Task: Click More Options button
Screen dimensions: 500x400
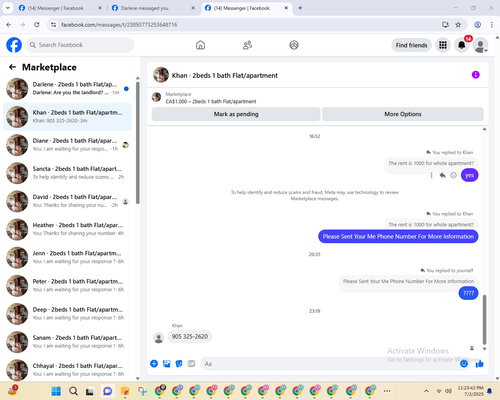Action: click(x=403, y=114)
